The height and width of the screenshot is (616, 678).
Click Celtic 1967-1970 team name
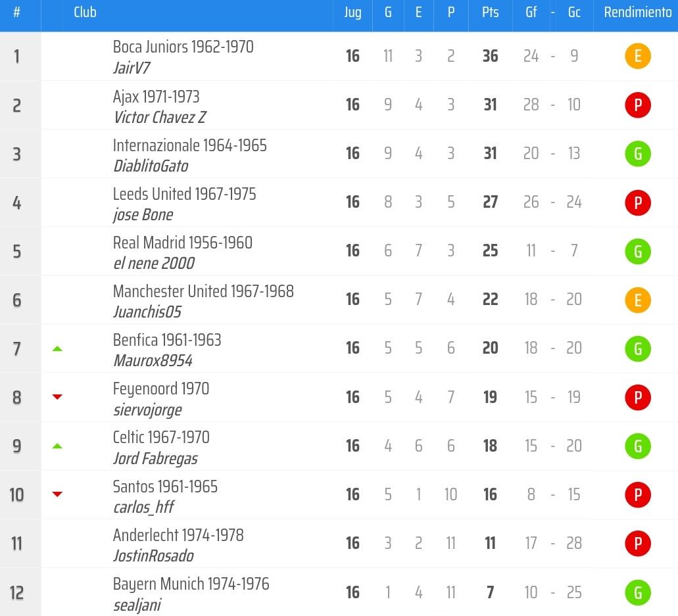161,437
